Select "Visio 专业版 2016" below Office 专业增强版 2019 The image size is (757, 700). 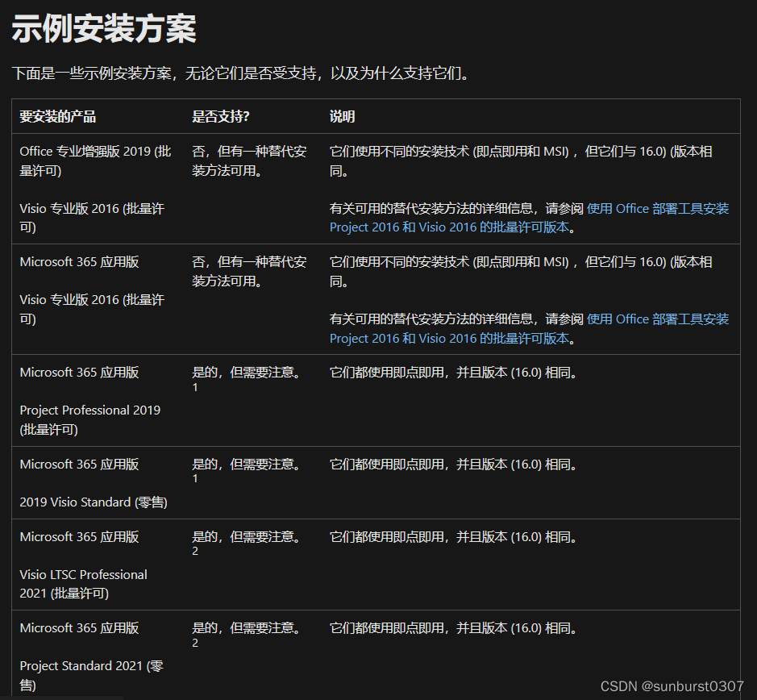point(69,209)
